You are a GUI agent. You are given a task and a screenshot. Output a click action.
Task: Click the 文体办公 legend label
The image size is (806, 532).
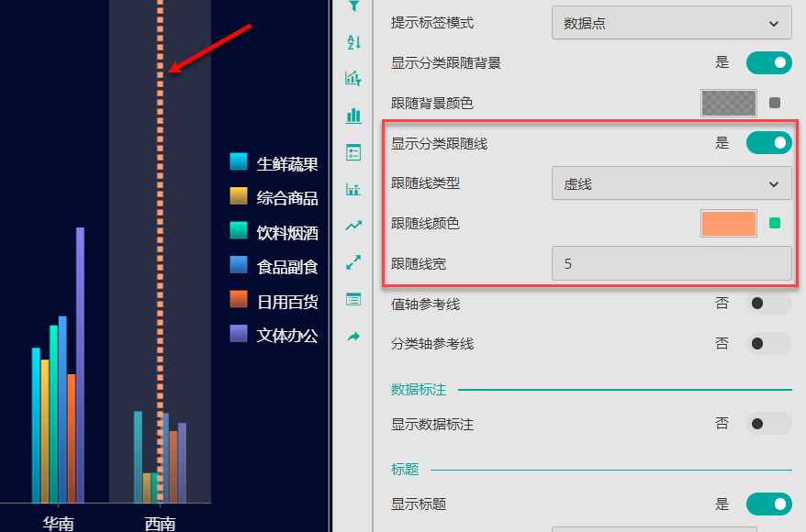[287, 336]
